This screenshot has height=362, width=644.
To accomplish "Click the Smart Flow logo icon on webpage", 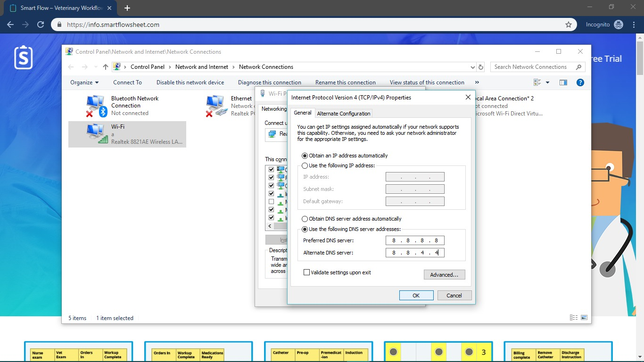I will tap(23, 58).
